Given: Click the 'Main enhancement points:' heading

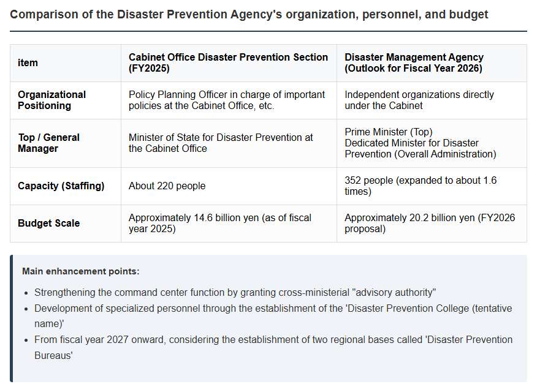Looking at the screenshot, I should pos(81,271).
